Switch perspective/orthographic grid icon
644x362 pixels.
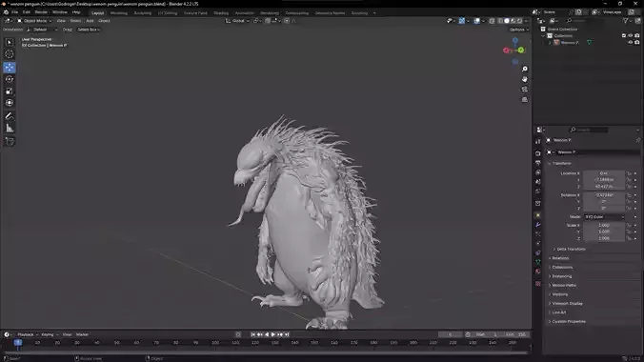(525, 100)
